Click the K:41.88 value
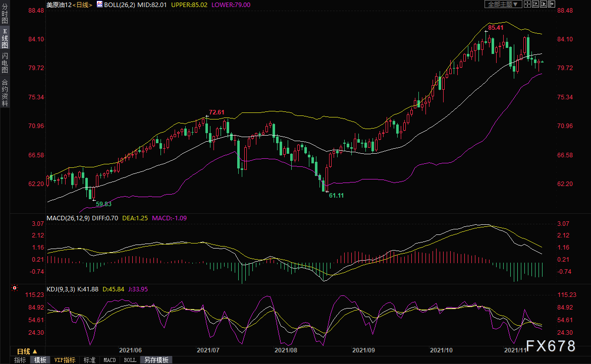 (x=88, y=289)
